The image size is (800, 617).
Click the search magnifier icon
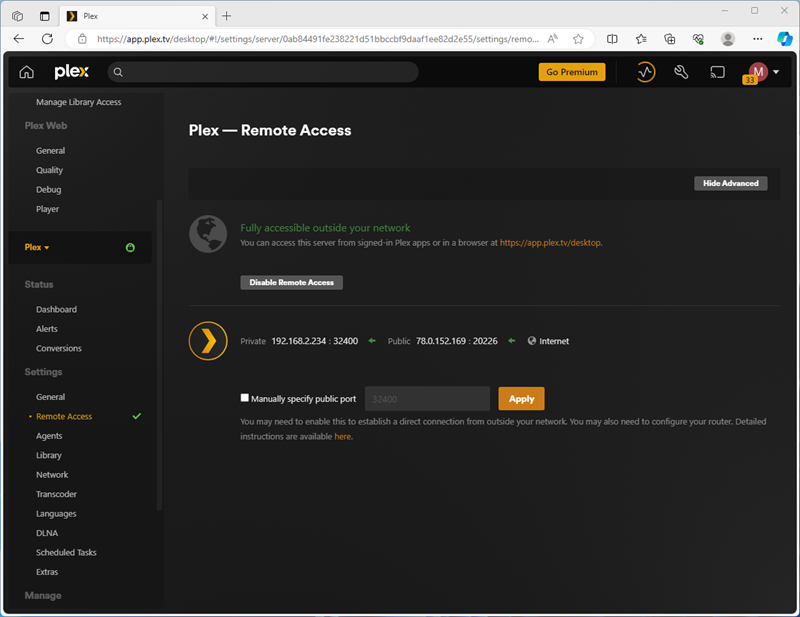point(118,72)
